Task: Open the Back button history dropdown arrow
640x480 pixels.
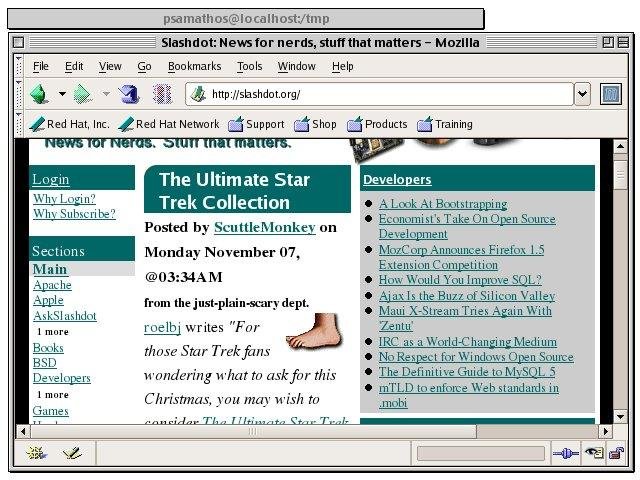Action: [62, 94]
